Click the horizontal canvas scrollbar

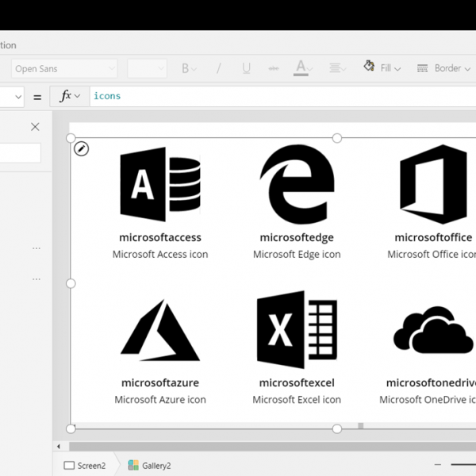click(x=272, y=446)
